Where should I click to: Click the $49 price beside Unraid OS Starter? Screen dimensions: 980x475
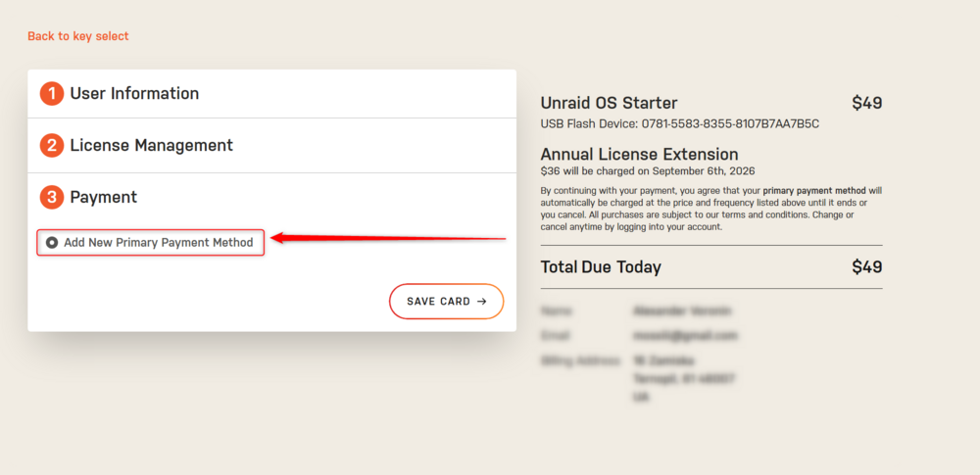pyautogui.click(x=867, y=103)
